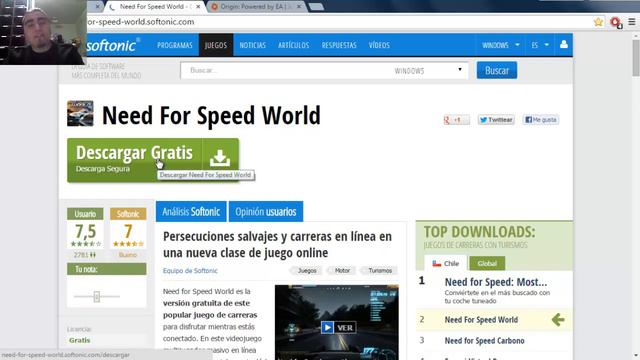The width and height of the screenshot is (640, 360).
Task: Close the Need For Speed World browser tab
Action: 198,7
